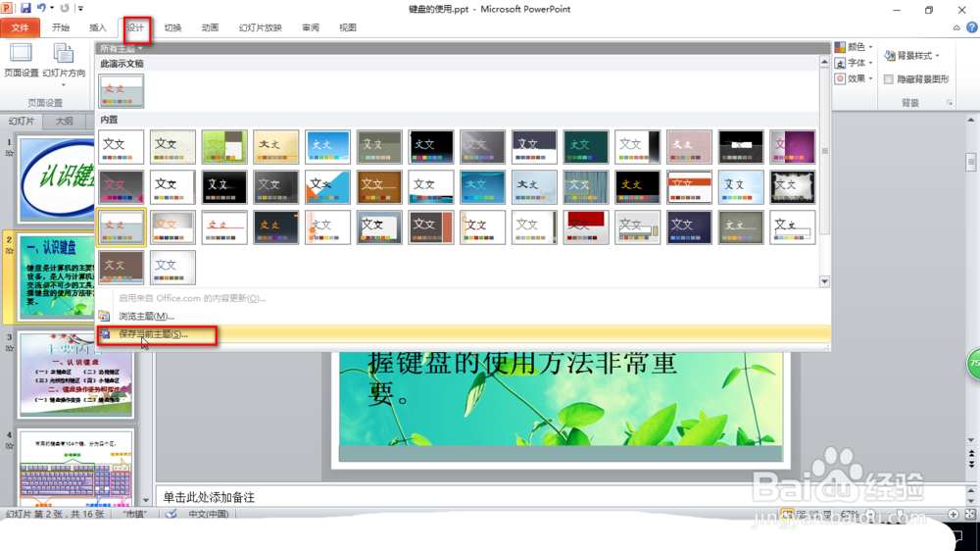
Task: Switch to the 审阅 review tab
Action: (x=311, y=27)
